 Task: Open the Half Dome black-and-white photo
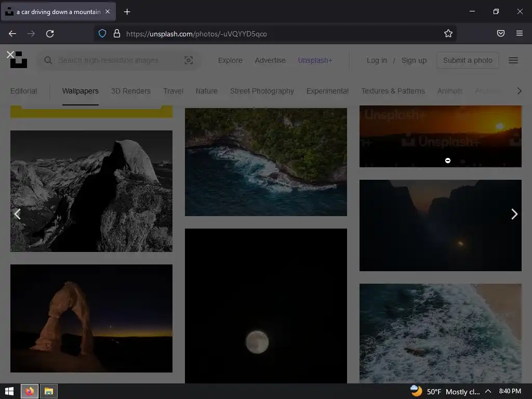click(x=91, y=191)
